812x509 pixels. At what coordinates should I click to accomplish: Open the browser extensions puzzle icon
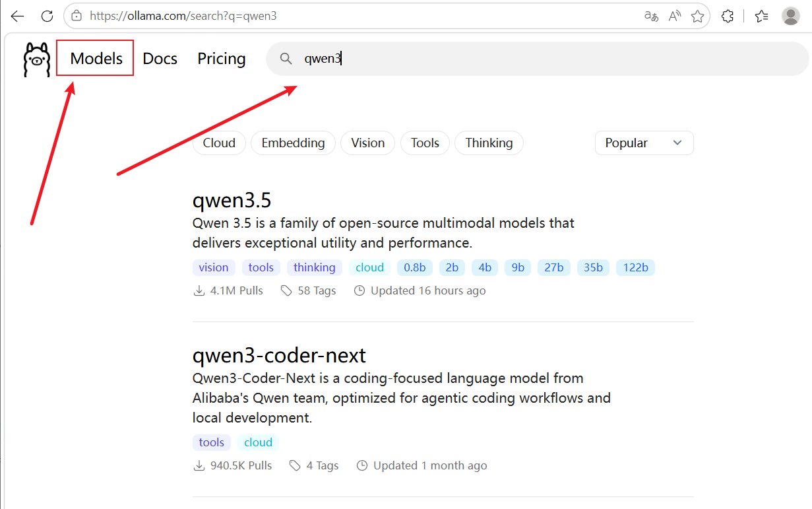(x=728, y=16)
